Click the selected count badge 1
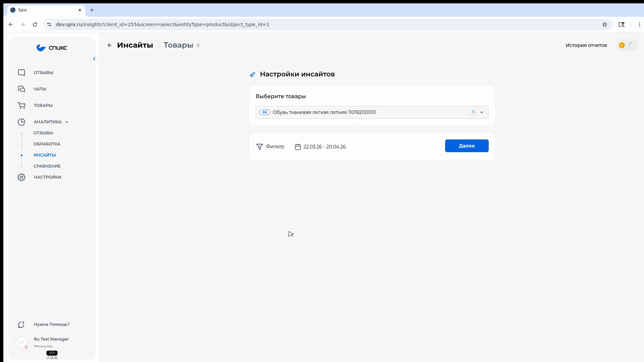The height and width of the screenshot is (362, 644). point(473,112)
